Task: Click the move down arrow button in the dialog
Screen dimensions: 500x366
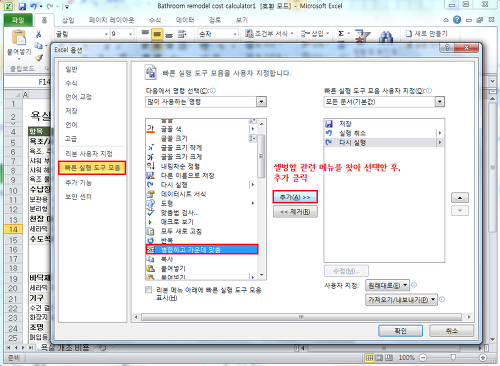Action: click(x=460, y=210)
